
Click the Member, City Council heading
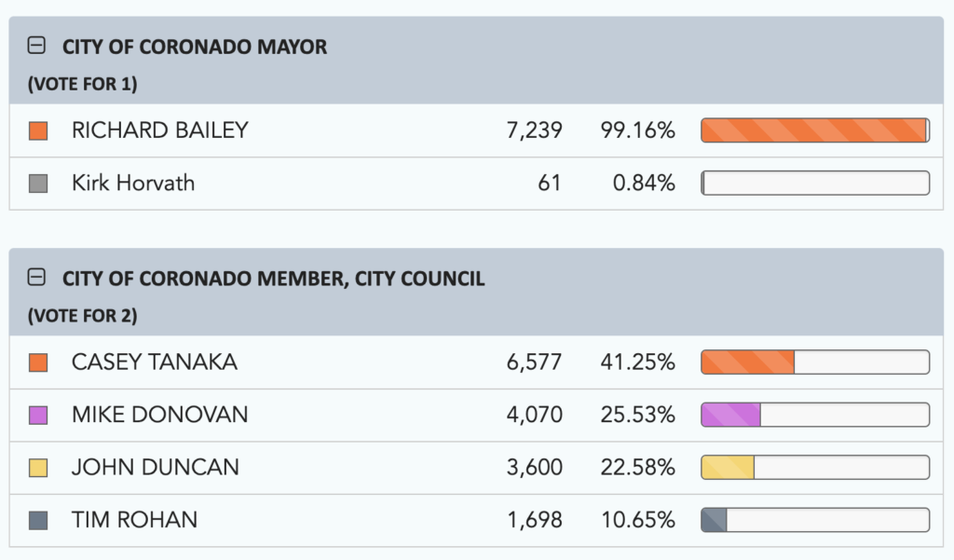(273, 278)
